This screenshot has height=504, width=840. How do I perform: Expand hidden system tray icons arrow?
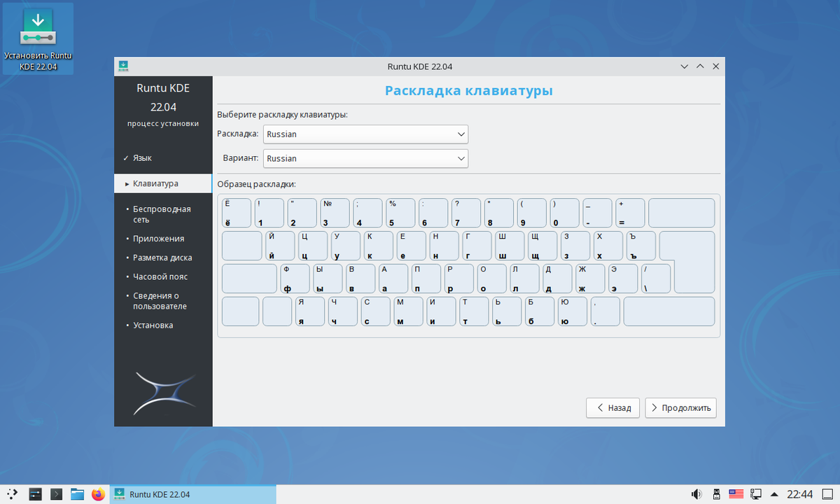coord(774,494)
